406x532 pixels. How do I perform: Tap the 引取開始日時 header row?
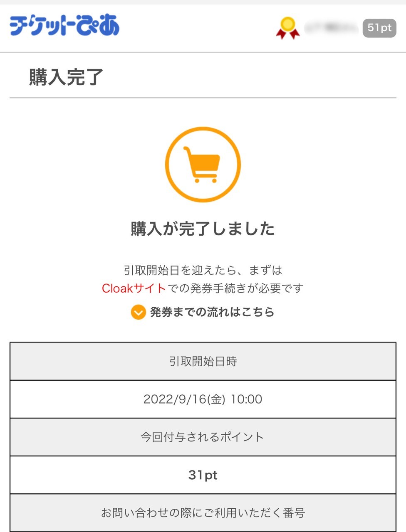click(203, 361)
